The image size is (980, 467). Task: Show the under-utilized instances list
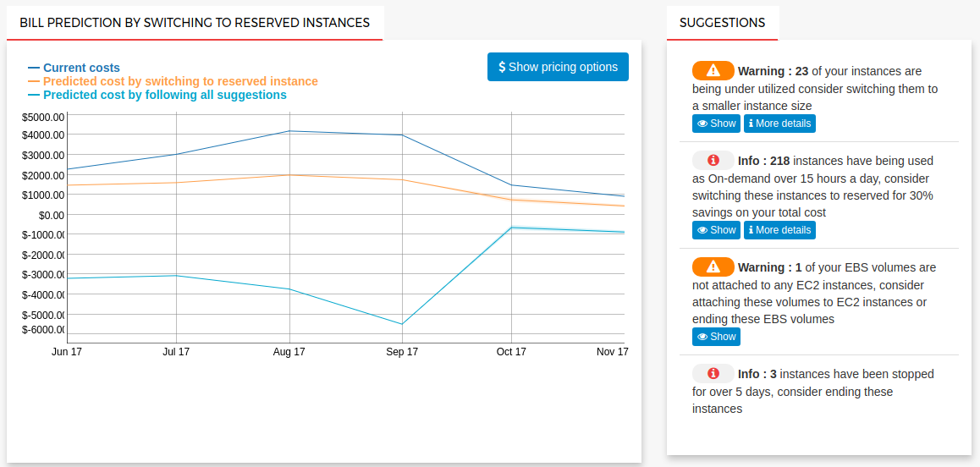point(716,124)
